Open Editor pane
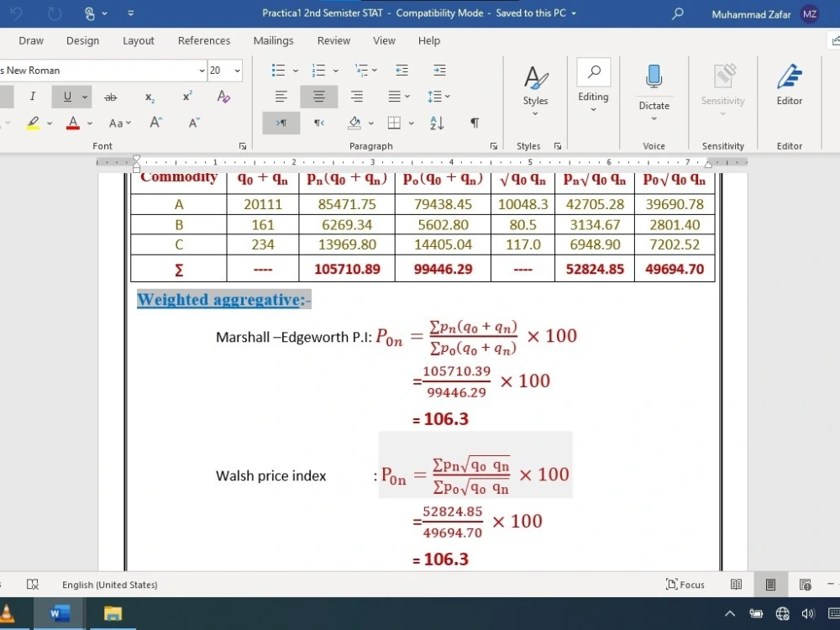Viewport: 840px width, 630px height. coord(789,86)
